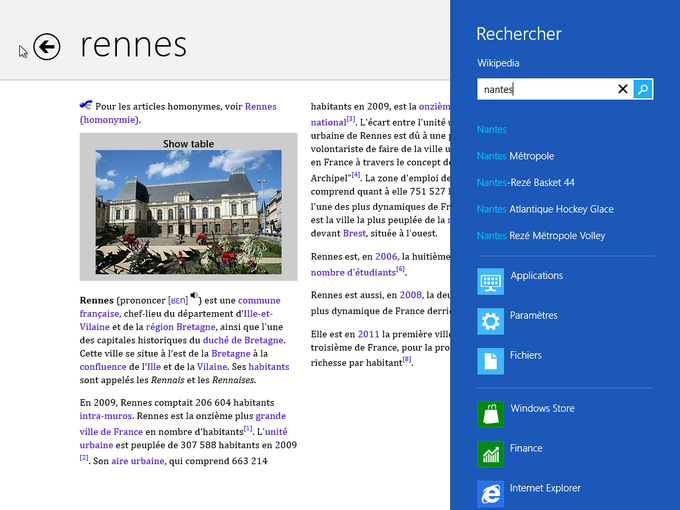Open footnote reference [6]
Image resolution: width=680 pixels, height=510 pixels.
[400, 269]
